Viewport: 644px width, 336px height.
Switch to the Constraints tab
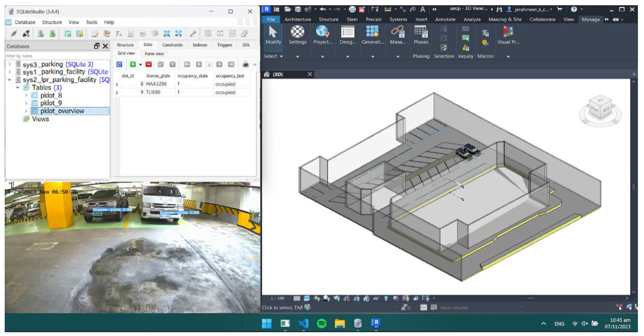[x=172, y=45]
